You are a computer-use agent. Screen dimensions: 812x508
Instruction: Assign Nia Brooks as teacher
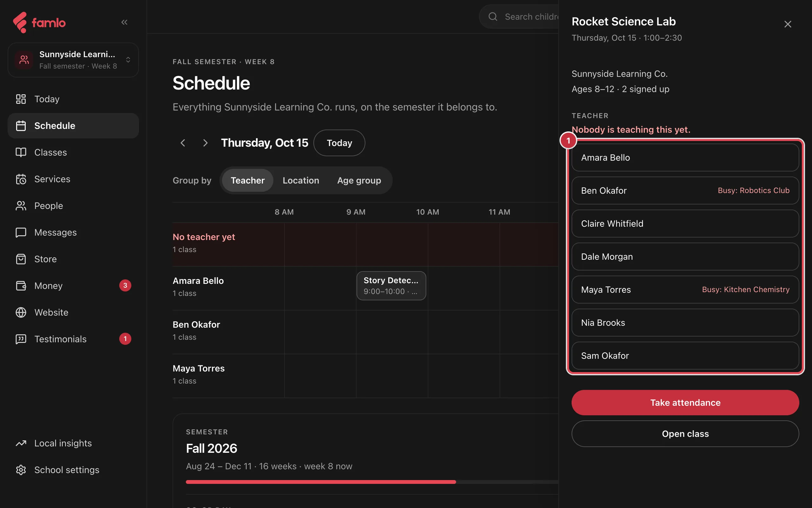pyautogui.click(x=685, y=323)
